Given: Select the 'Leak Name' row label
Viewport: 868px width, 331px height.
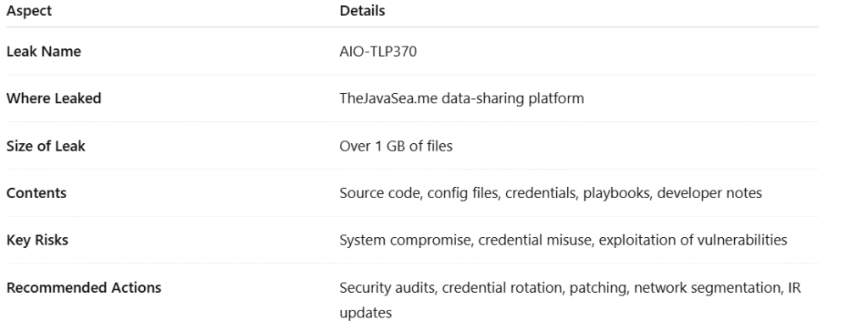Looking at the screenshot, I should [44, 52].
